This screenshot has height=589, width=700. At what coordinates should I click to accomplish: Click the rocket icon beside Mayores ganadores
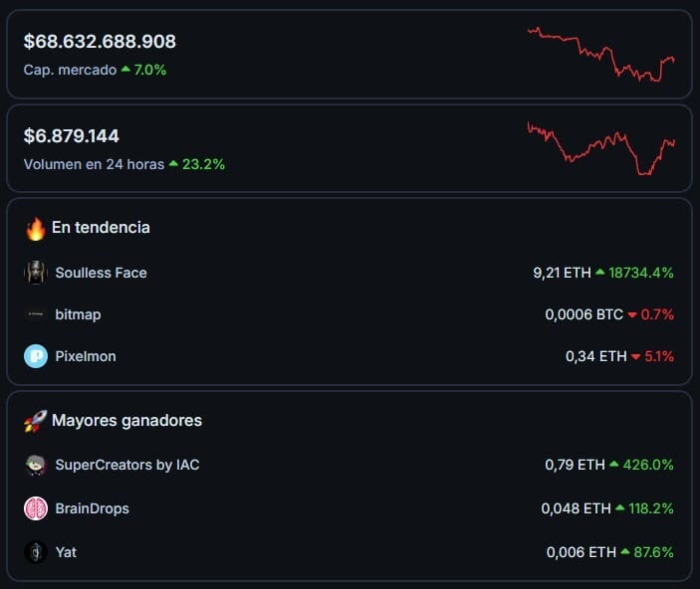36,421
